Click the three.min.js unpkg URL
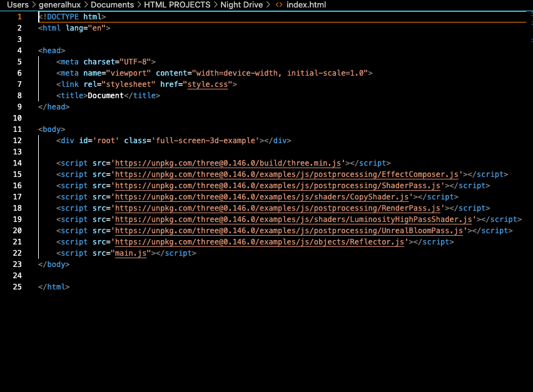This screenshot has width=533, height=392. coord(230,163)
